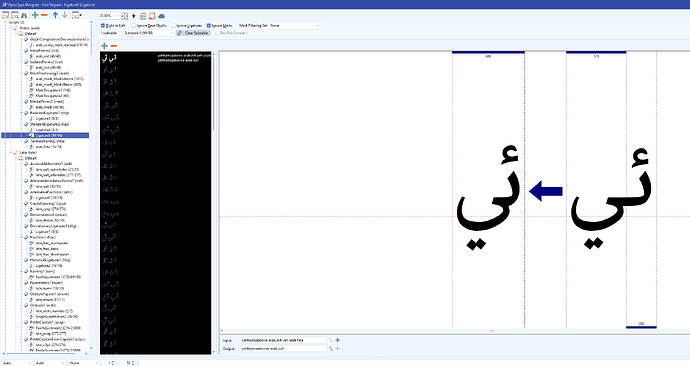This screenshot has width=690, height=366.
Task: Click the black pen nib icon
Action: [x=134, y=16]
